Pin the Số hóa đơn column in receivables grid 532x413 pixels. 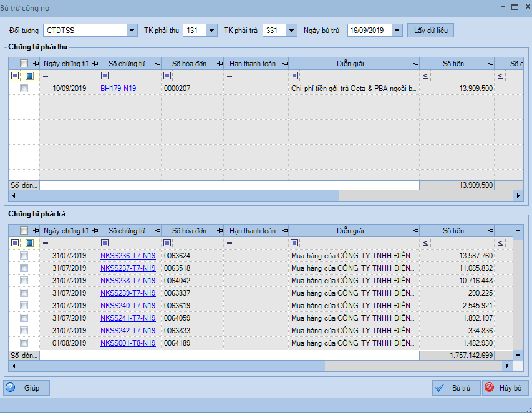point(220,64)
